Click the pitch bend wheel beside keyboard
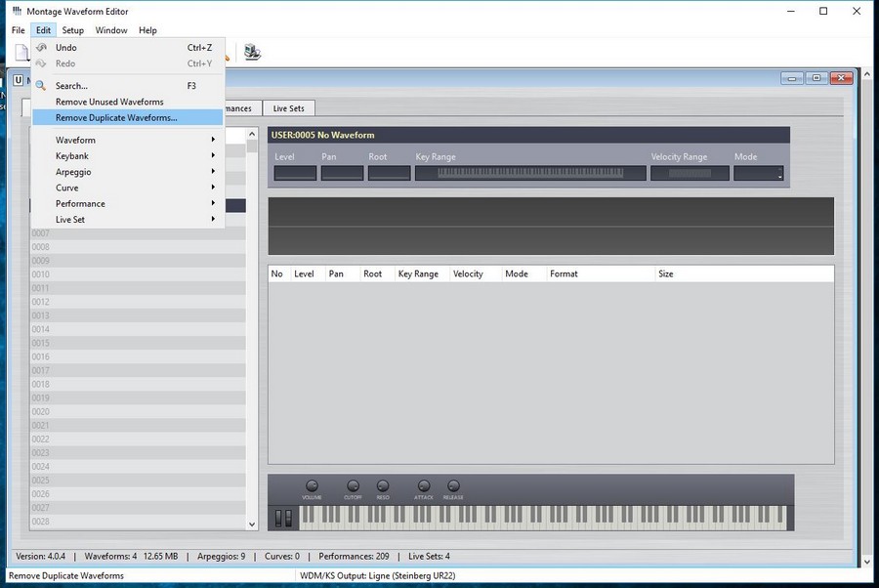Viewport: 879px width, 588px height. point(276,518)
